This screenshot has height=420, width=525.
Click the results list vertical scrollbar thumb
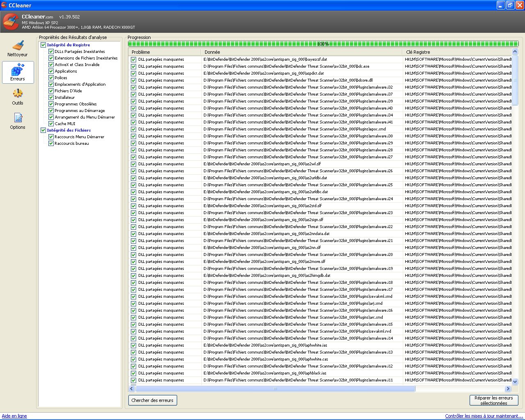tap(515, 80)
